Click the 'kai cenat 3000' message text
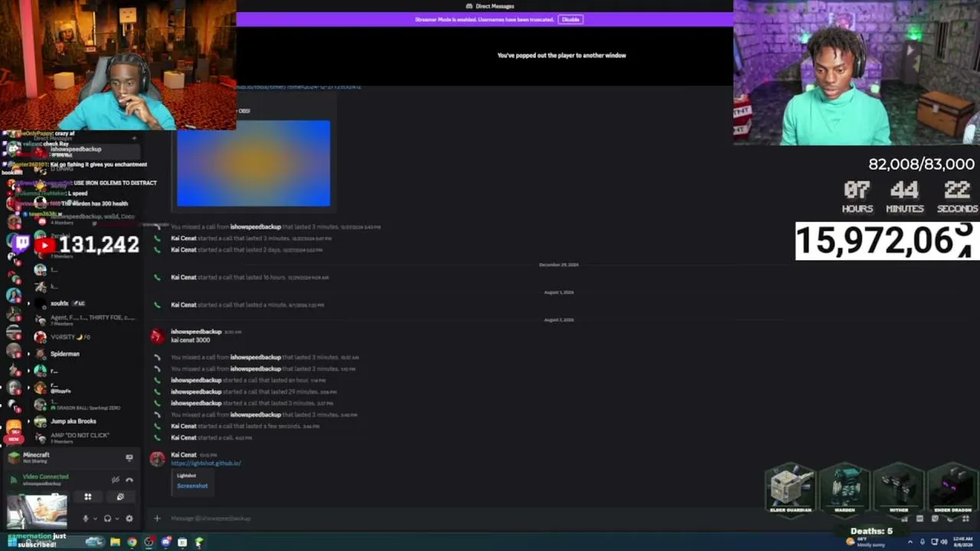The height and width of the screenshot is (551, 980). (190, 340)
